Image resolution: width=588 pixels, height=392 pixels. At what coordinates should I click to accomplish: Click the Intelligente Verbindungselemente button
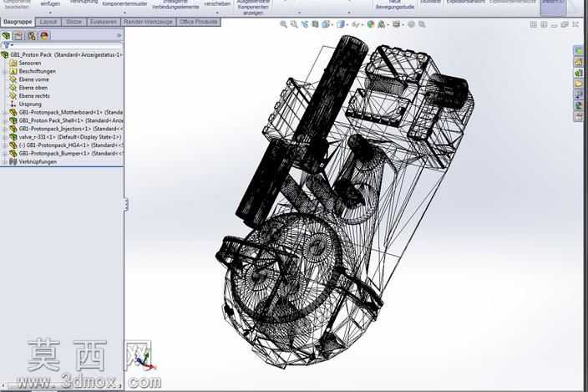tap(175, 5)
